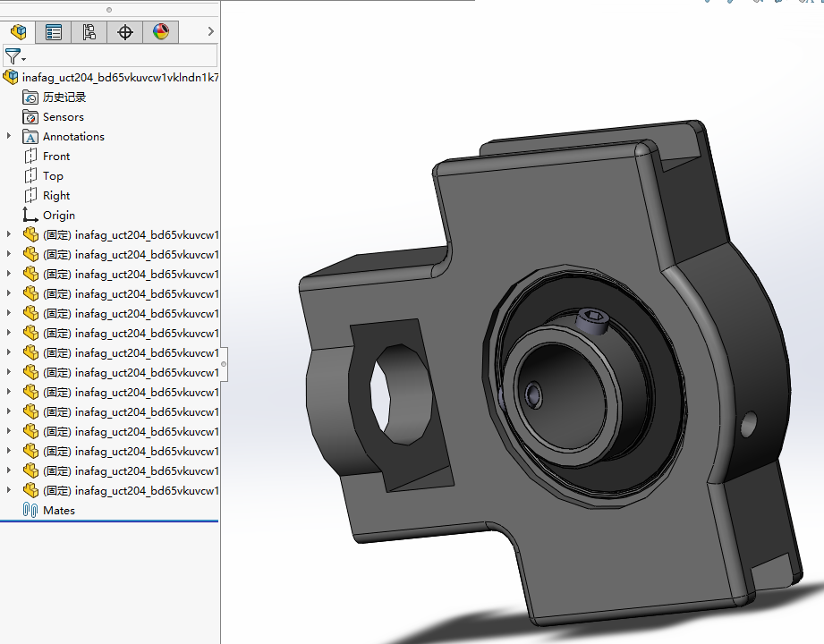Click the tree filter funnel icon

pos(13,55)
